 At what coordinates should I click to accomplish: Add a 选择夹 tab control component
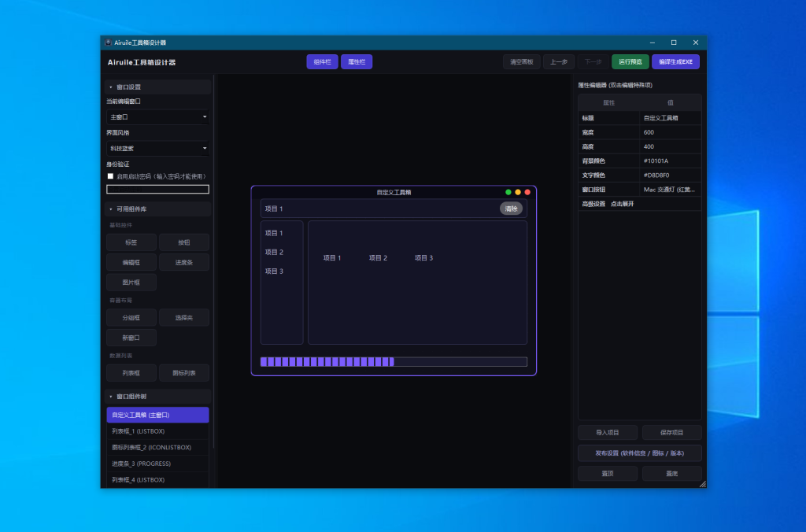184,318
